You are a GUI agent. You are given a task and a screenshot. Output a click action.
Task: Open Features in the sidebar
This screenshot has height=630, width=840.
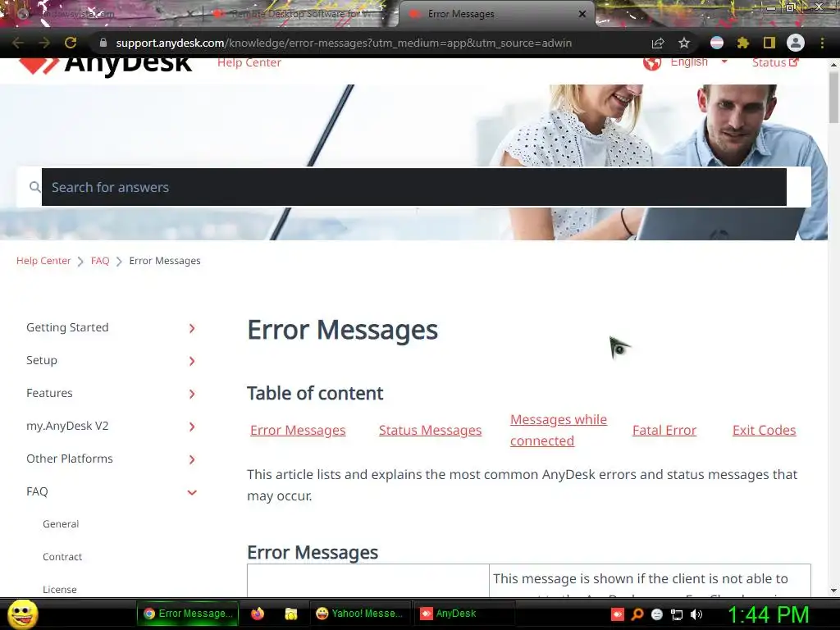(49, 393)
